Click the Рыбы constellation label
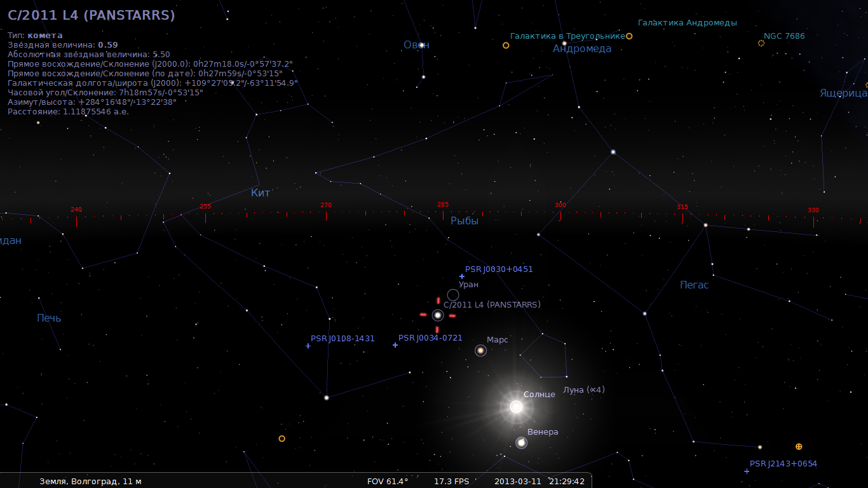 (465, 221)
